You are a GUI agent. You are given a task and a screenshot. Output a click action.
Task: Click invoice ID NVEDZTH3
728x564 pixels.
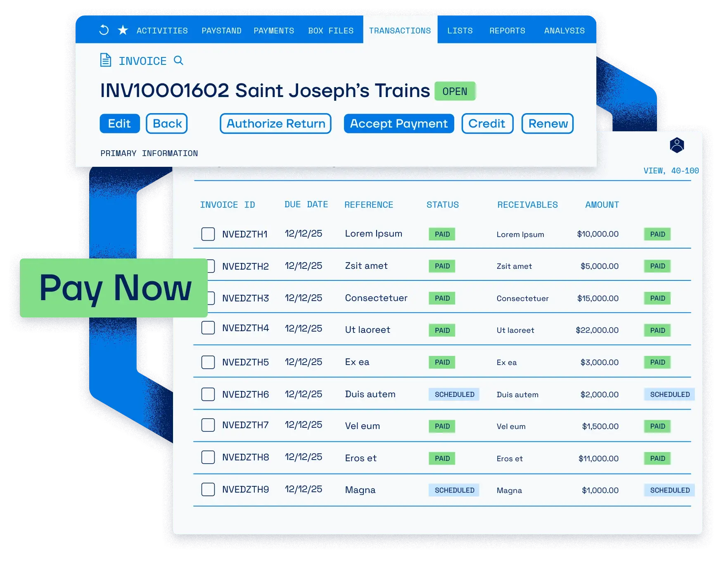pyautogui.click(x=245, y=298)
